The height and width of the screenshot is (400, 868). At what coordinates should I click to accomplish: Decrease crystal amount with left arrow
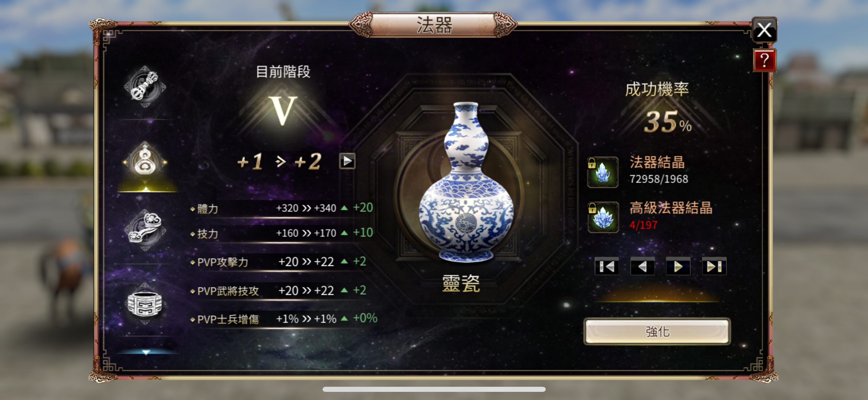(642, 267)
